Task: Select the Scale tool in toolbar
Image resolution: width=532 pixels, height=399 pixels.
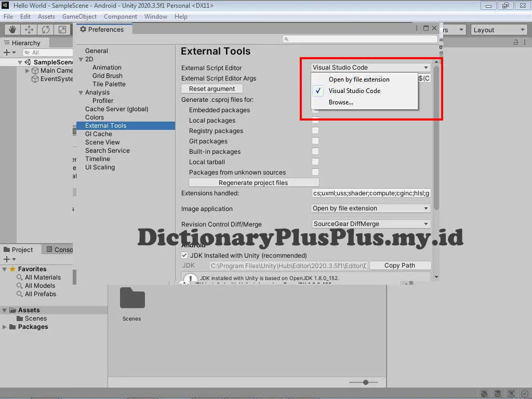Action: tap(62, 30)
